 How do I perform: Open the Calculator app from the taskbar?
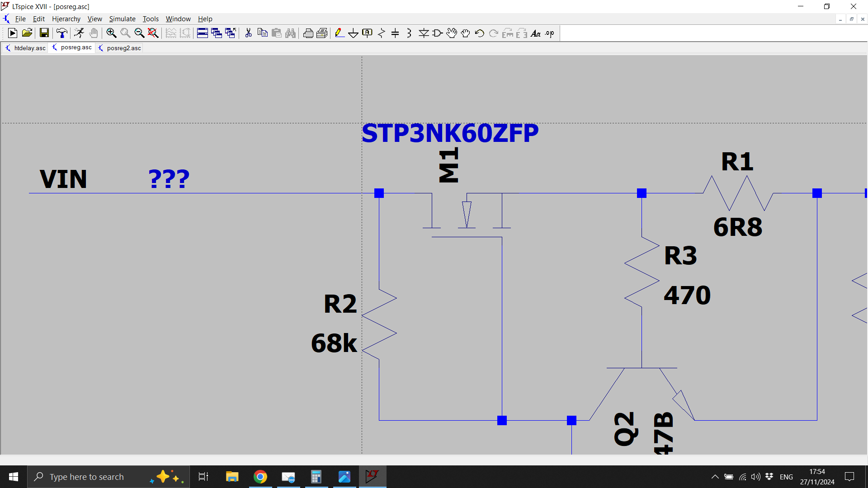click(x=316, y=477)
